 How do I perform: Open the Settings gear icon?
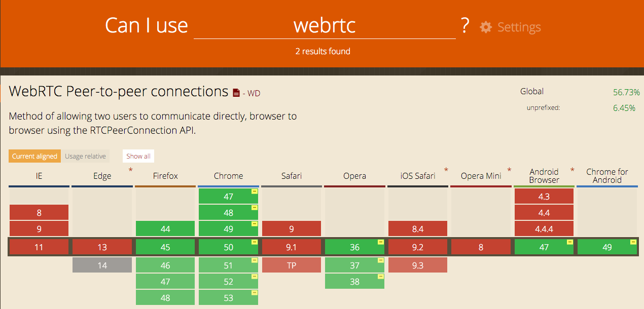click(x=486, y=27)
